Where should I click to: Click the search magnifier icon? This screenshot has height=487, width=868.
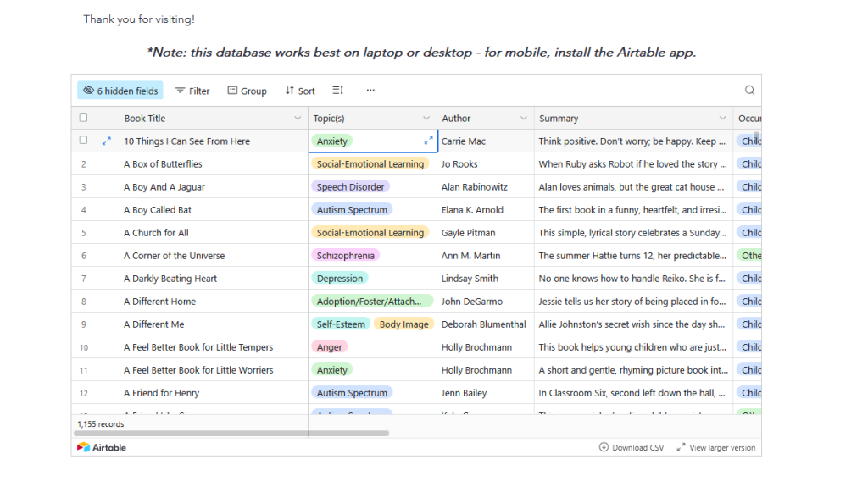coord(749,91)
